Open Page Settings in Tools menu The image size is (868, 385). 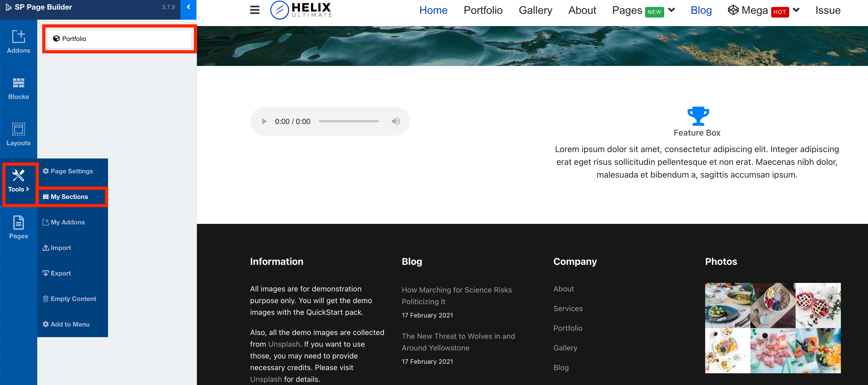tap(71, 171)
